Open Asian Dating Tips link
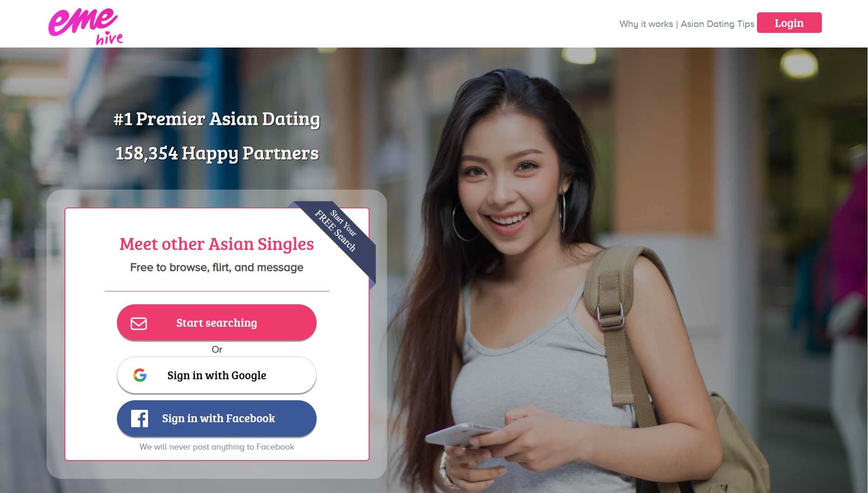 tap(717, 24)
